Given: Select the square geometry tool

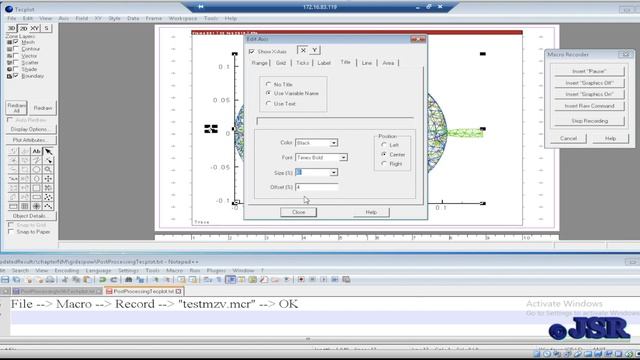Looking at the screenshot, I should point(36,188).
